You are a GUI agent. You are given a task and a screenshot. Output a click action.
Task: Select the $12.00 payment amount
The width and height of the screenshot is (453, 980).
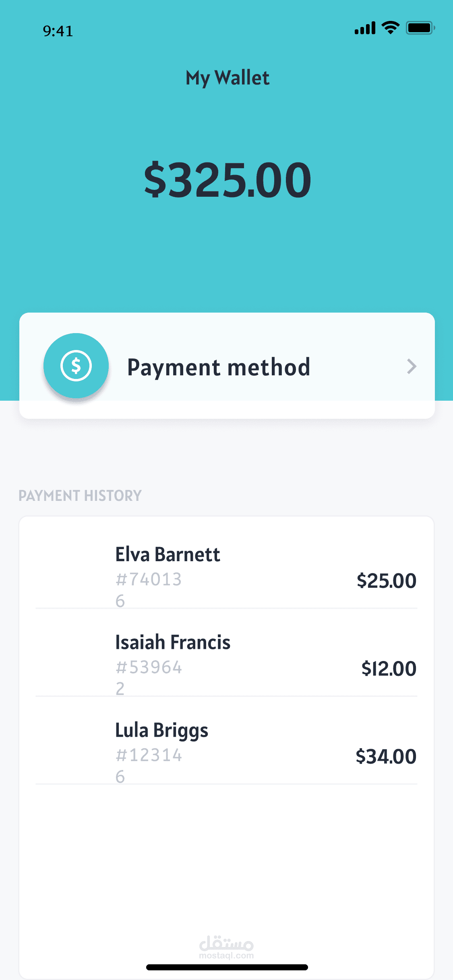[389, 668]
